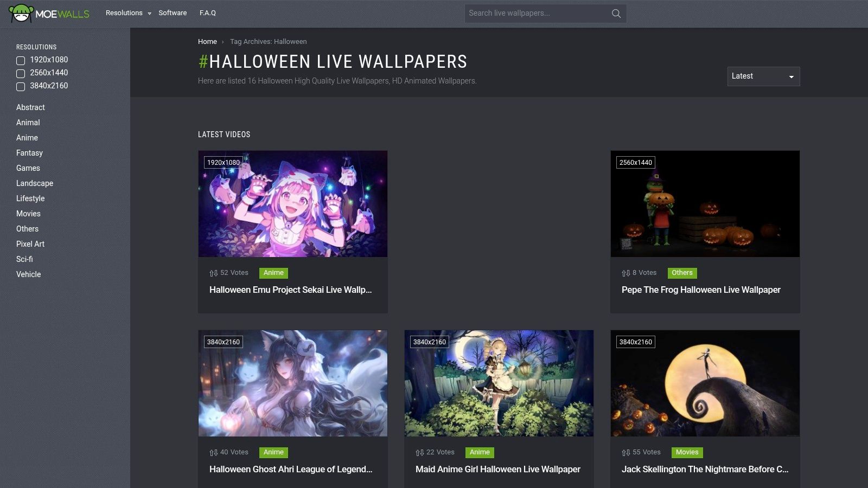Select the Vehicle category
Viewport: 868px width, 488px height.
click(x=28, y=274)
